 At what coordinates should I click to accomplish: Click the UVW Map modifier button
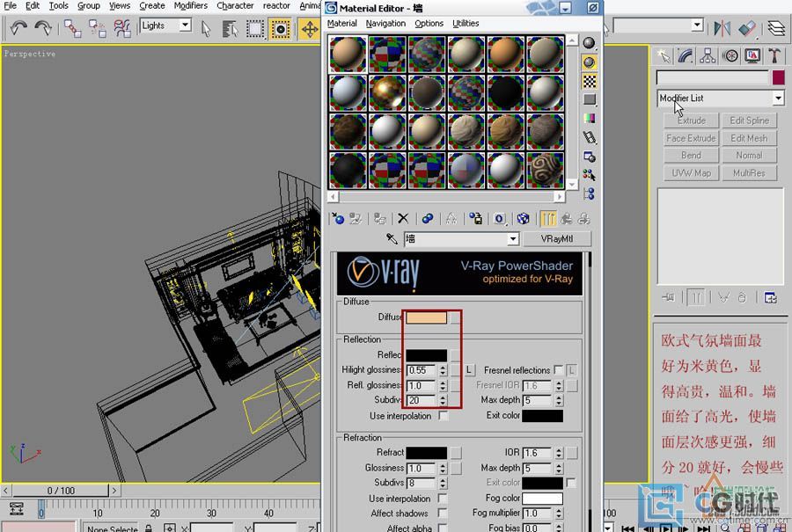(x=692, y=173)
